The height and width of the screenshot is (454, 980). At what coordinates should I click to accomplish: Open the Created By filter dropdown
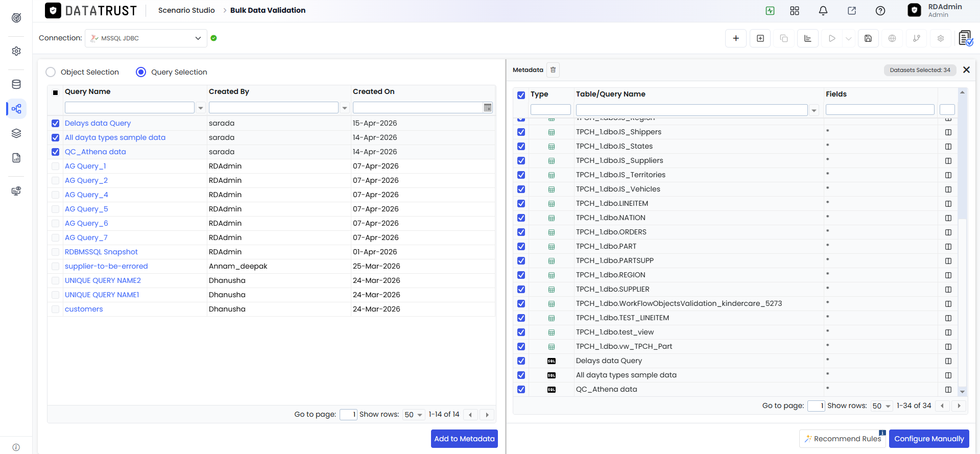[345, 108]
